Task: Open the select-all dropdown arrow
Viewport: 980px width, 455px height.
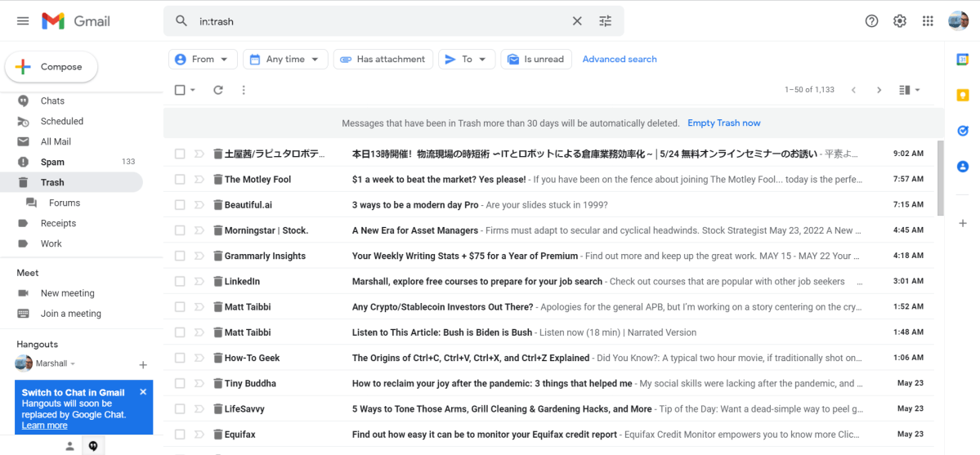Action: tap(193, 90)
